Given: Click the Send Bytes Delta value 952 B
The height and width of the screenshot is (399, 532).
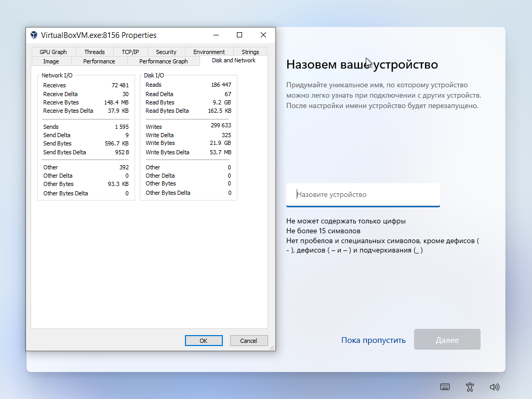Looking at the screenshot, I should point(122,152).
